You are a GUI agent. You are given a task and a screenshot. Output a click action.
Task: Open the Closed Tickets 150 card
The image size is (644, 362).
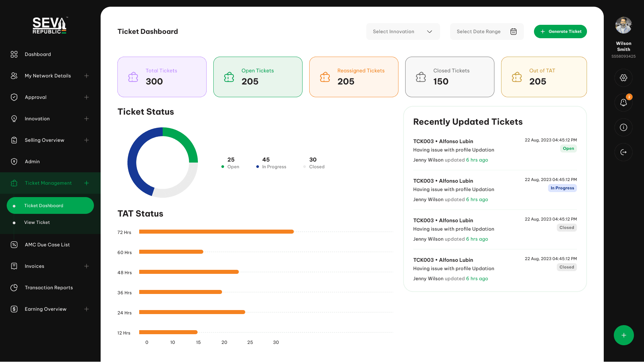(x=449, y=77)
